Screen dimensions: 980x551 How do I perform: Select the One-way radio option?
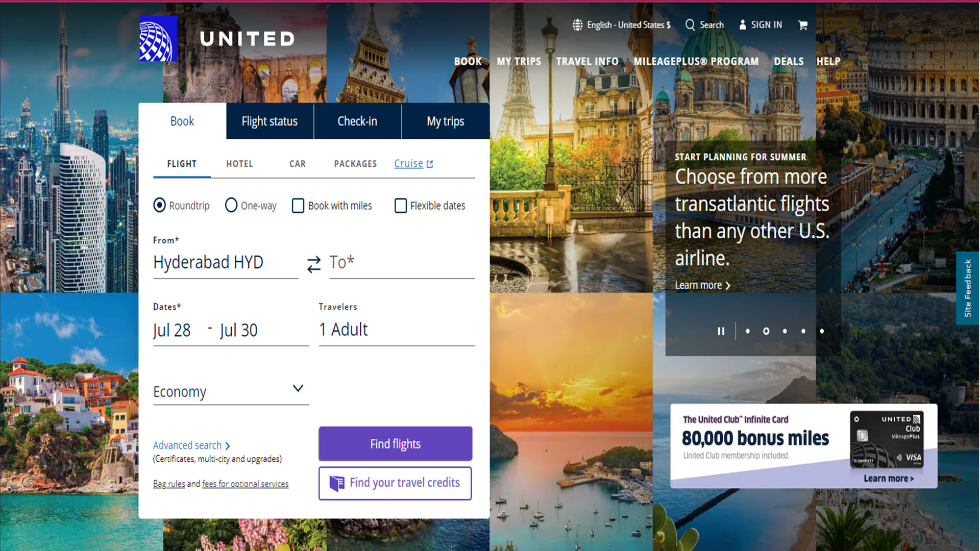click(x=231, y=205)
